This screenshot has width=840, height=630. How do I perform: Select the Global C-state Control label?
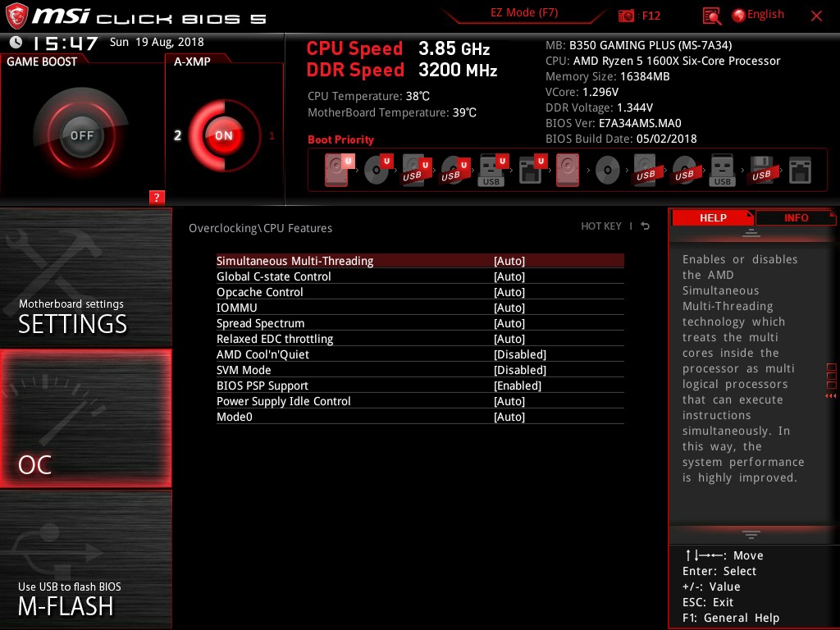click(273, 276)
